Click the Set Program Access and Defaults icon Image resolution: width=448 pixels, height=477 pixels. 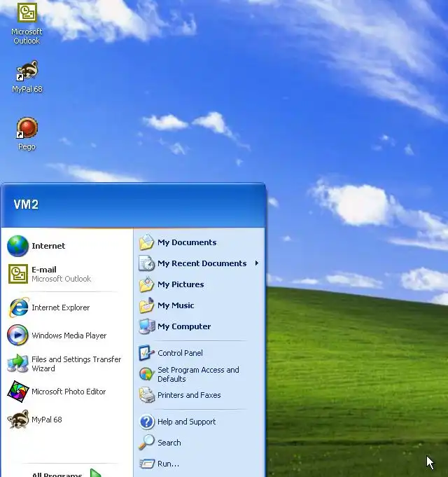point(147,374)
